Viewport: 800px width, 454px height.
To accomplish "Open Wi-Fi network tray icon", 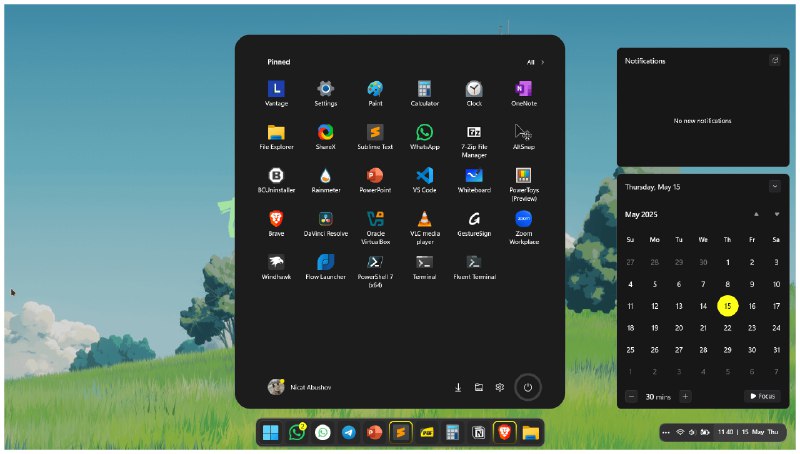I will click(x=680, y=432).
